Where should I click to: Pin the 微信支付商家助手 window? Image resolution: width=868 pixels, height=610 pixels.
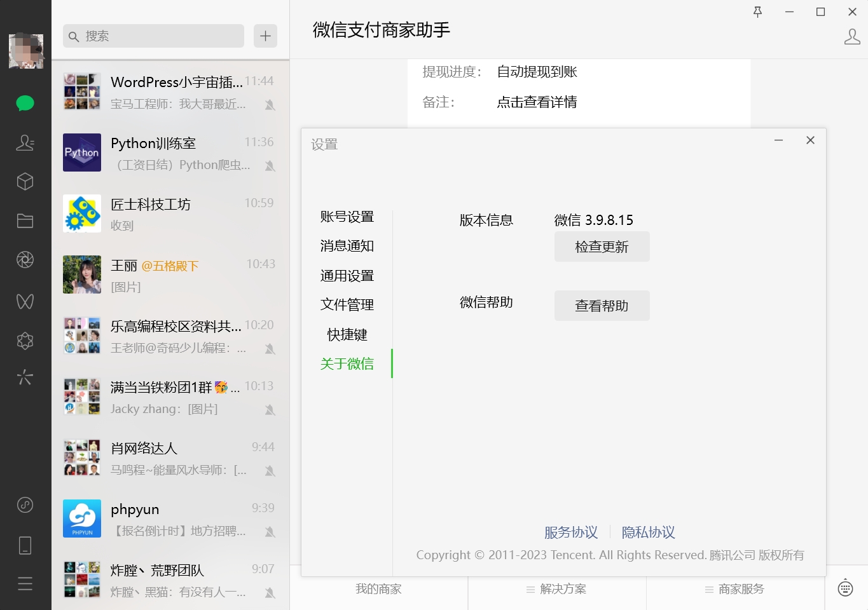tap(757, 11)
